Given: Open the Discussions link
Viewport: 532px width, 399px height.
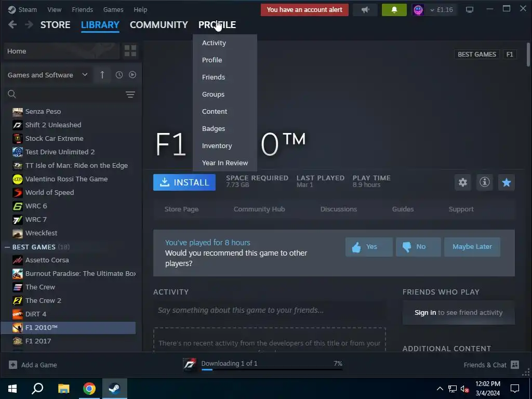Looking at the screenshot, I should (339, 209).
